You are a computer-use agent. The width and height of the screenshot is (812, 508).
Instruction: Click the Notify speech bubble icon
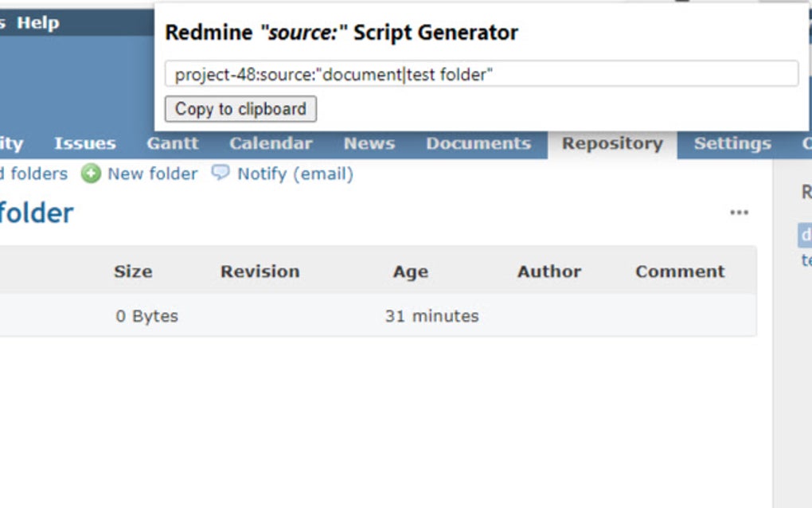[x=221, y=174]
